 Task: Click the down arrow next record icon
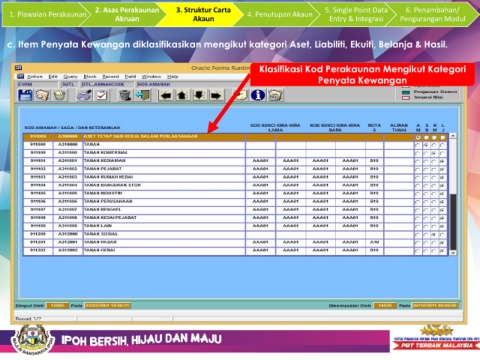click(199, 96)
